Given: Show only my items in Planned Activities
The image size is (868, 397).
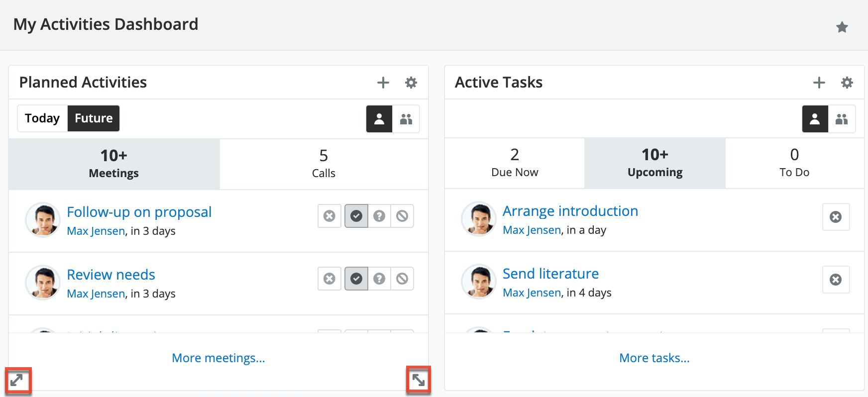Looking at the screenshot, I should (379, 119).
